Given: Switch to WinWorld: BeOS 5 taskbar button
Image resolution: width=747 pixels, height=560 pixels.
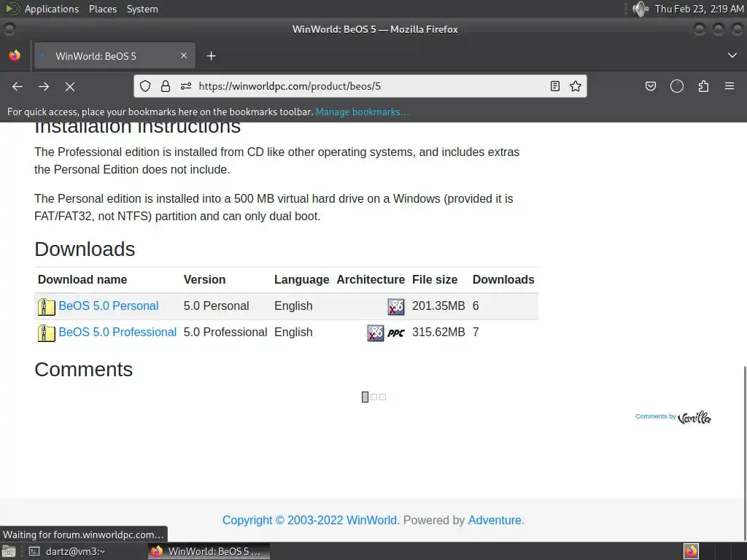Looking at the screenshot, I should click(x=209, y=551).
